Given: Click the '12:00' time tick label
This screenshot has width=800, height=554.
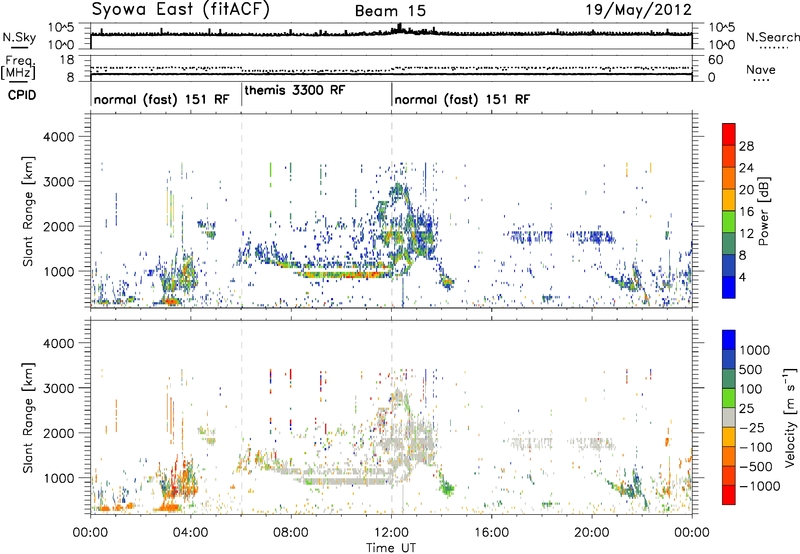Looking at the screenshot, I should 391,533.
